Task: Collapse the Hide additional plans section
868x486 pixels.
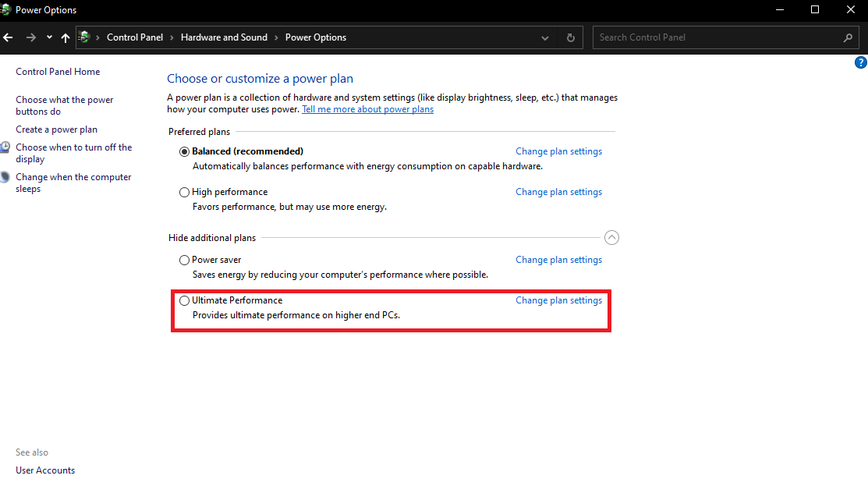Action: pyautogui.click(x=611, y=238)
